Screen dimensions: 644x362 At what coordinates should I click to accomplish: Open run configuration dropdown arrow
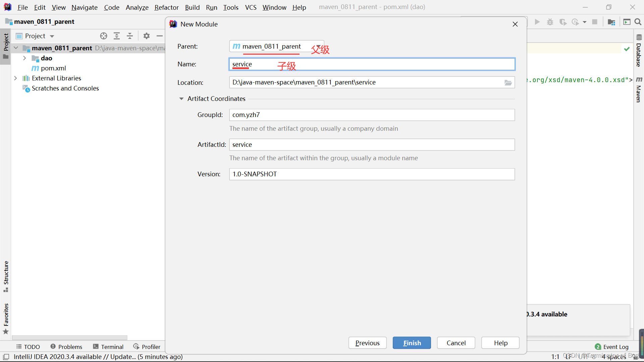pos(585,22)
